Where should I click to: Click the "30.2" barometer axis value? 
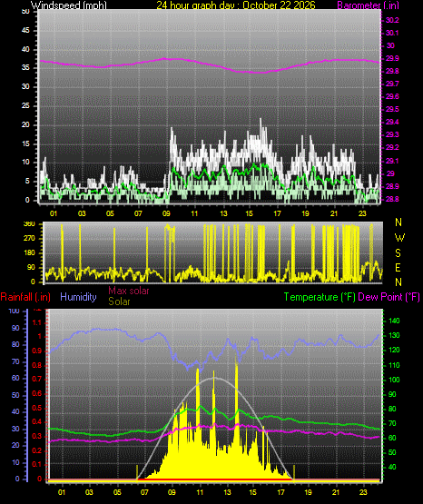pos(392,20)
